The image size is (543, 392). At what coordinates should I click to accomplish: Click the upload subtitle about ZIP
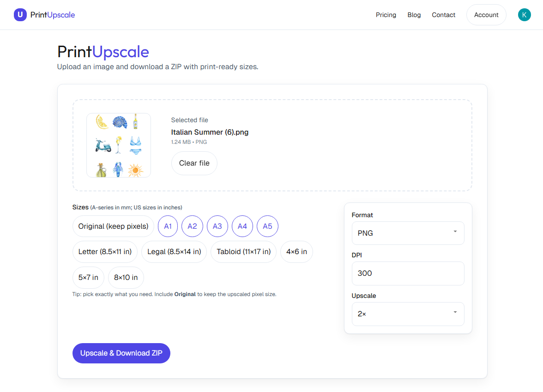click(x=157, y=67)
